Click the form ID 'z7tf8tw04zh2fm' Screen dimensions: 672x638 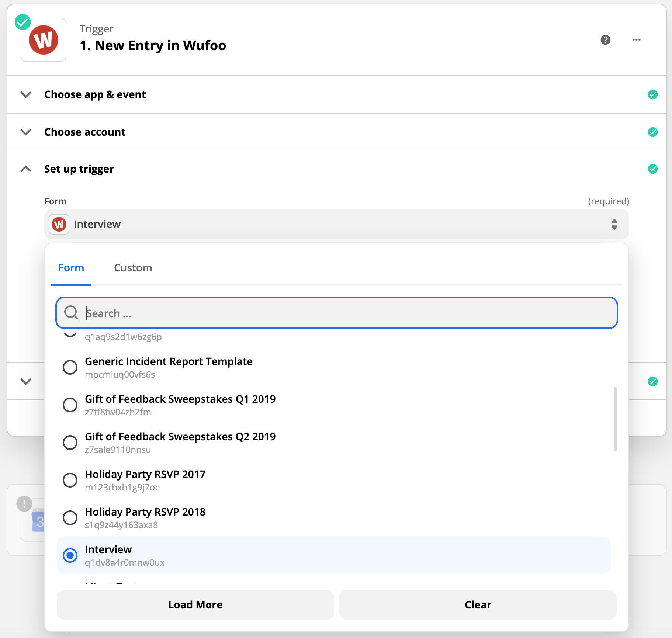click(x=118, y=412)
